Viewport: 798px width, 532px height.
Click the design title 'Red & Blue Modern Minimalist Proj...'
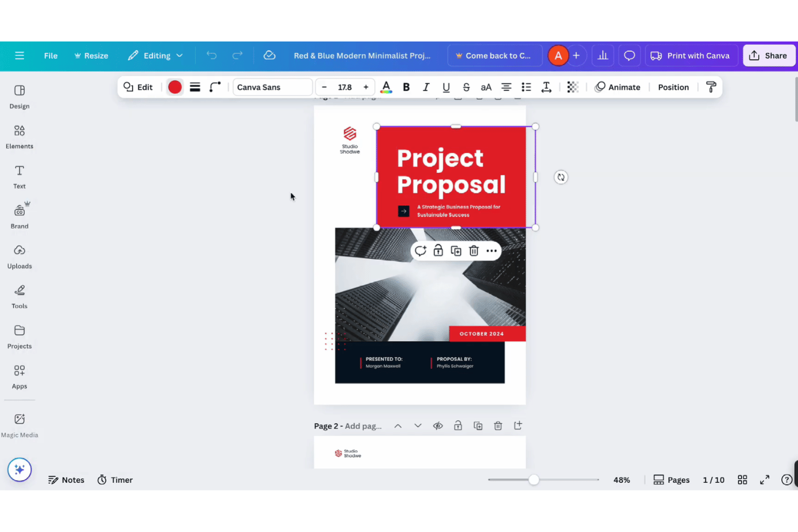(362, 56)
